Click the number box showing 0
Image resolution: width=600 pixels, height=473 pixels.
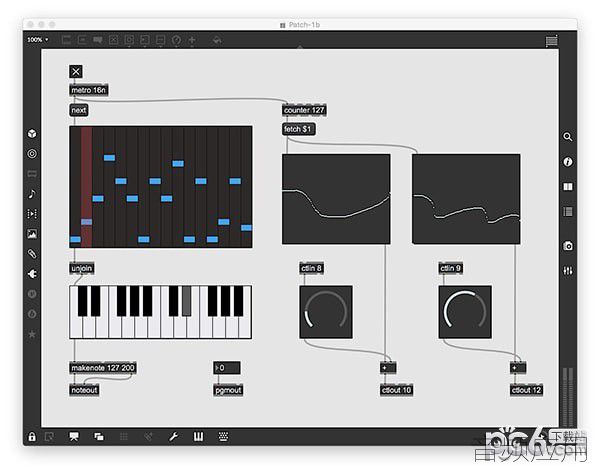tap(227, 368)
